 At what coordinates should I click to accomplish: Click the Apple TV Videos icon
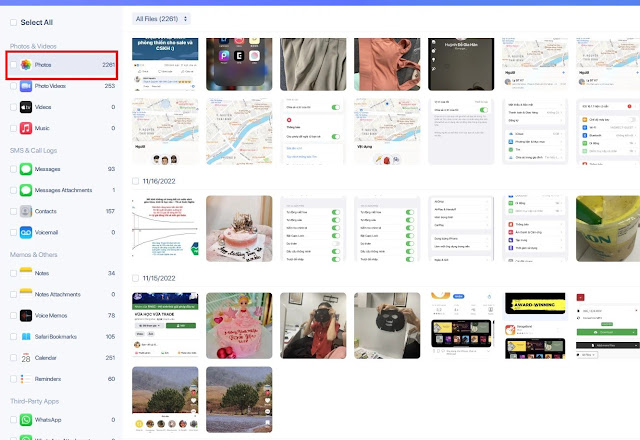tap(26, 107)
